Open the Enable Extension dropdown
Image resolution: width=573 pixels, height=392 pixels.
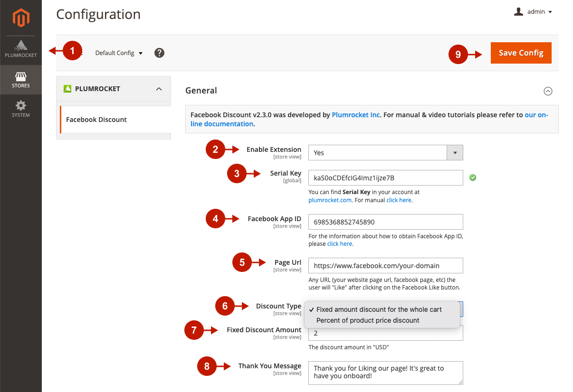click(x=385, y=153)
